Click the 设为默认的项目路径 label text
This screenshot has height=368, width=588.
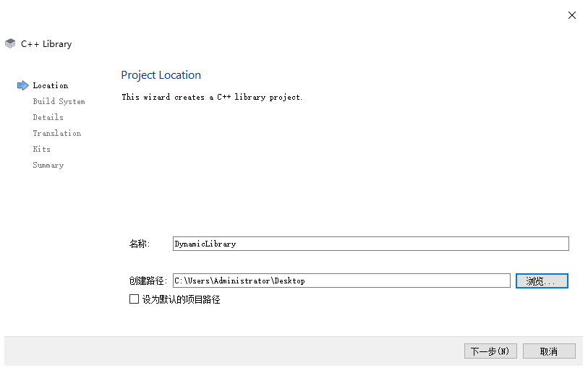point(181,299)
